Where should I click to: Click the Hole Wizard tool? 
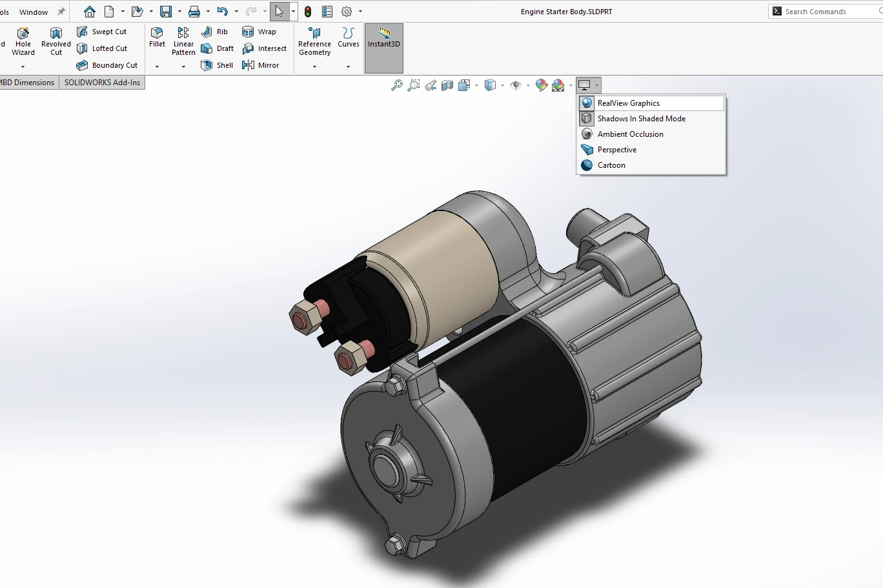(23, 41)
